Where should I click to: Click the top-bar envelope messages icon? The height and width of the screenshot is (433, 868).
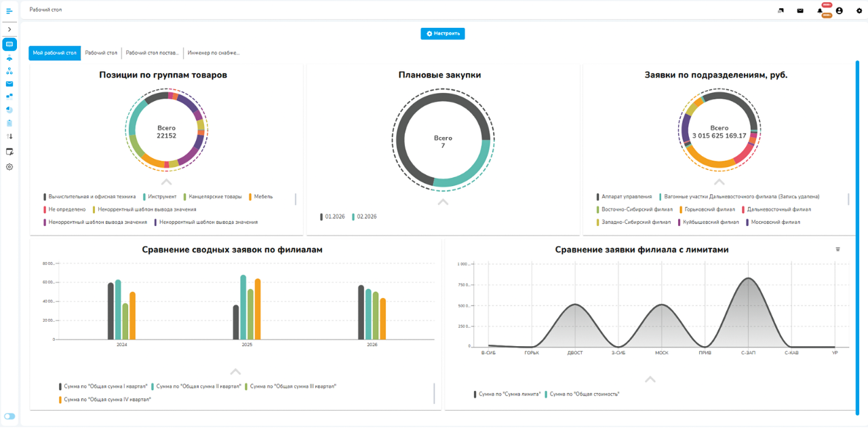(x=800, y=11)
